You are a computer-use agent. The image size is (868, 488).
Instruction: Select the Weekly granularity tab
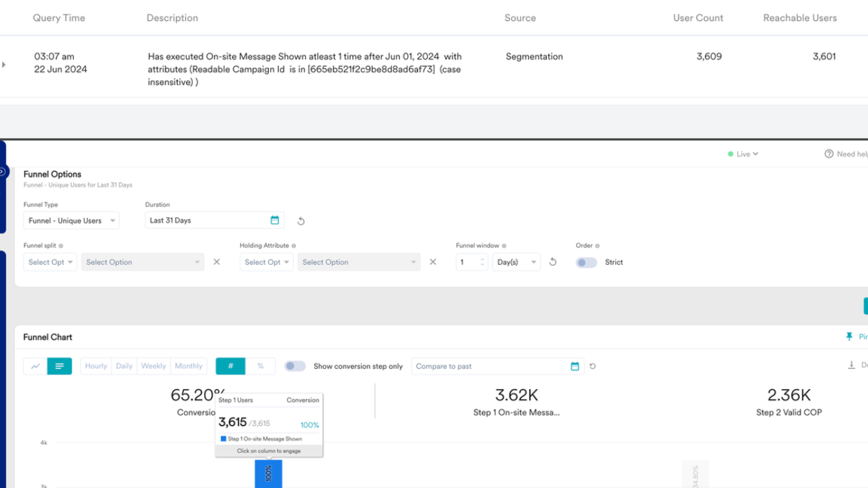coord(153,366)
